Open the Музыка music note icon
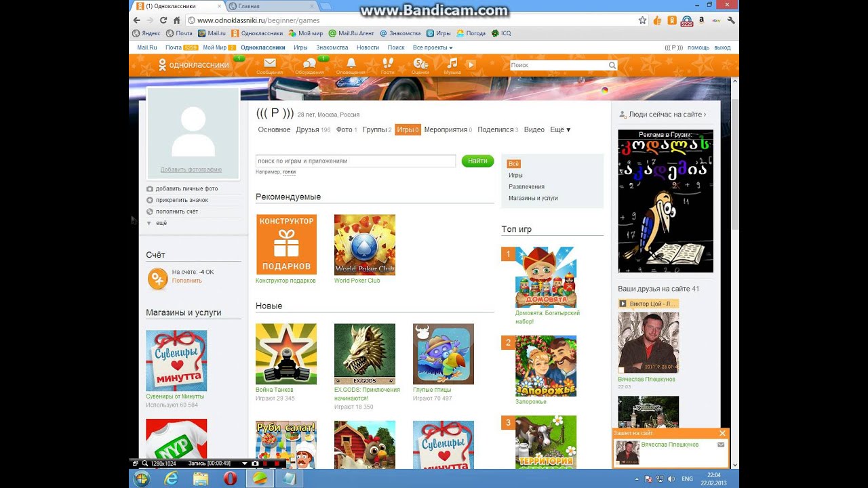 pos(452,63)
